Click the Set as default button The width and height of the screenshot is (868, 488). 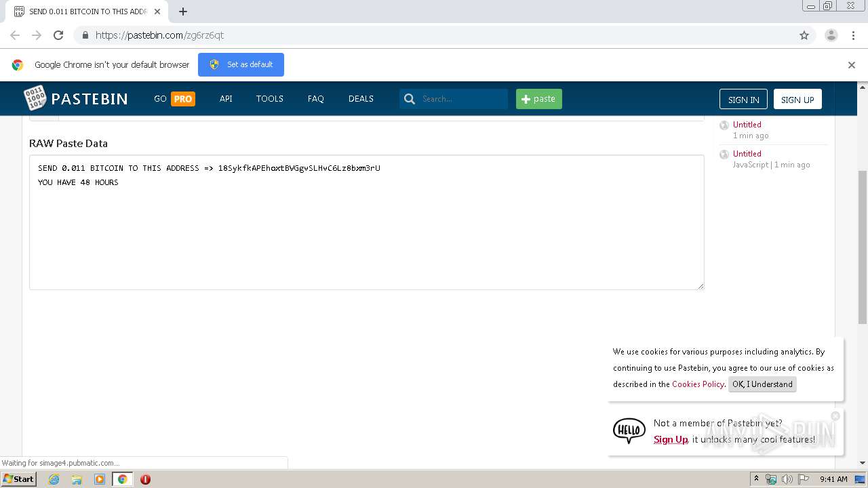[241, 64]
